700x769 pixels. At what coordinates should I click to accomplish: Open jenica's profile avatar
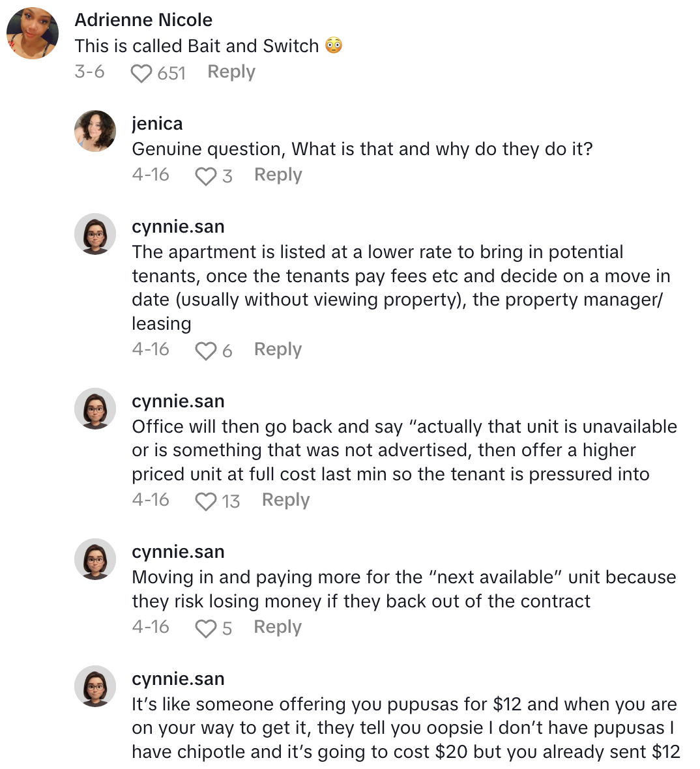(x=95, y=131)
